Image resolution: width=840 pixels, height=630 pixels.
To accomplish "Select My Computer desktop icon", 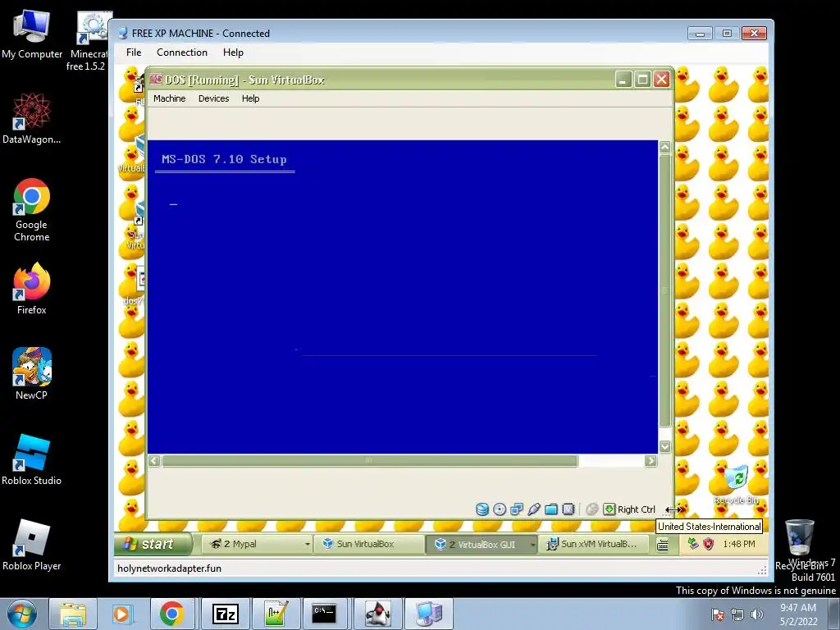I will point(32,34).
